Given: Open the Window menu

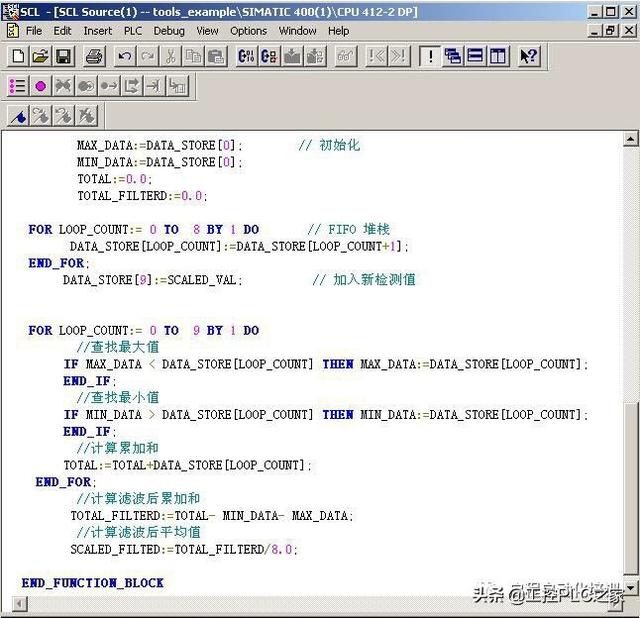Looking at the screenshot, I should point(297,31).
